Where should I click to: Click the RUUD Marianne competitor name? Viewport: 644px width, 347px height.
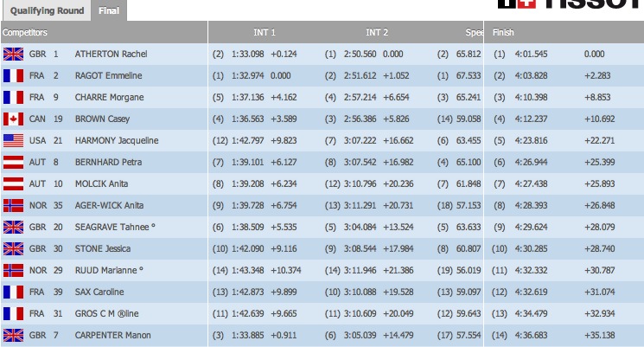(x=109, y=270)
